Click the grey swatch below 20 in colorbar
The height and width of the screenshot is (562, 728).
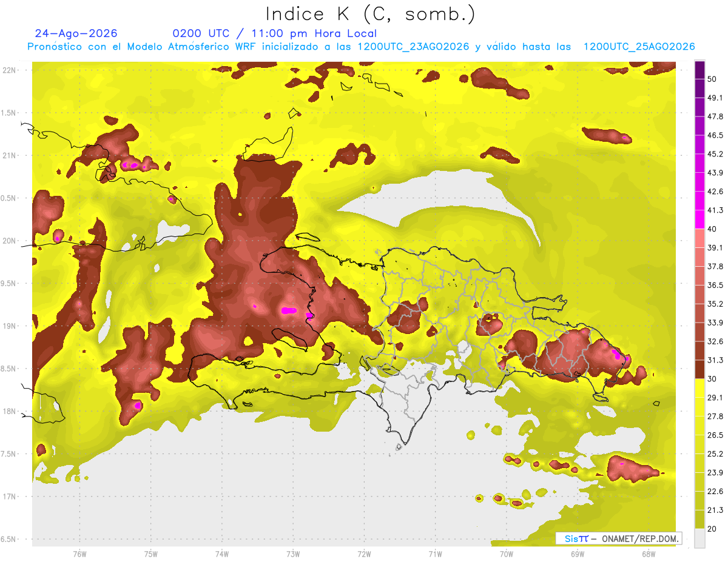pyautogui.click(x=699, y=538)
